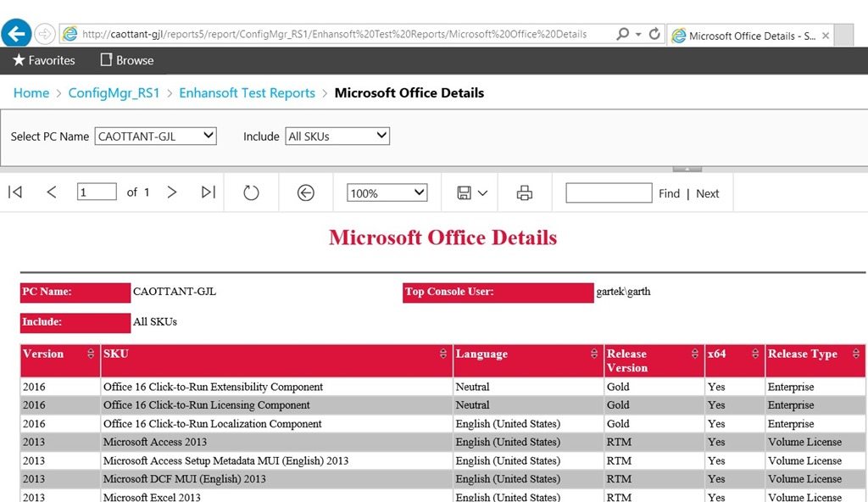Screen dimensions: 868x502
Task: Collapse the parameters pane handle
Action: click(x=687, y=169)
